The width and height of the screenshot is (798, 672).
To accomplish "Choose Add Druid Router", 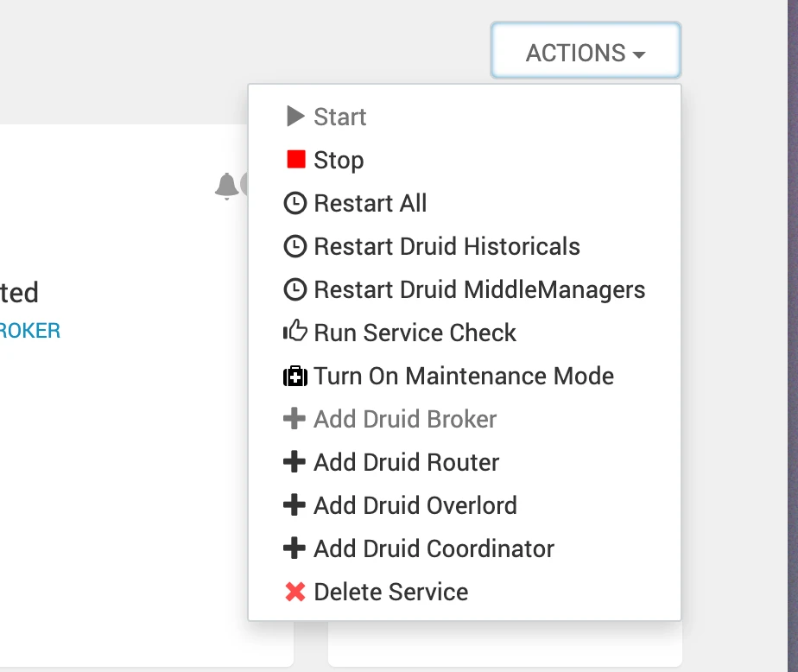I will click(464, 462).
